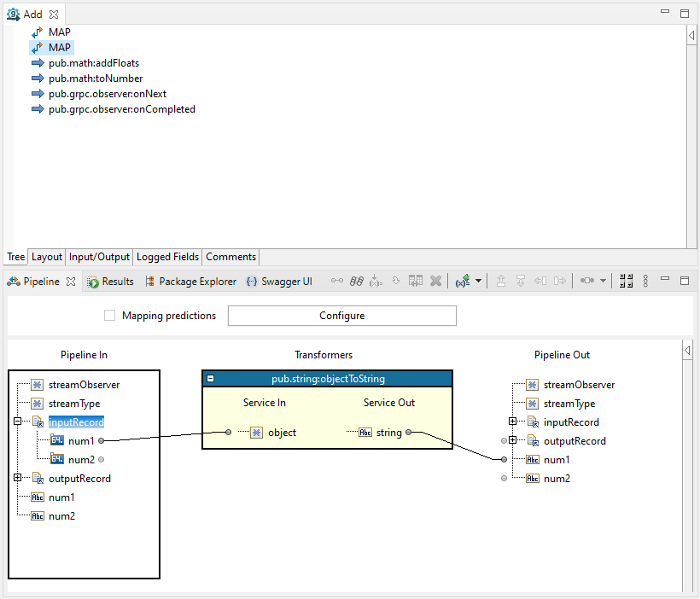Click the Configure button
This screenshot has width=700, height=599.
point(341,316)
